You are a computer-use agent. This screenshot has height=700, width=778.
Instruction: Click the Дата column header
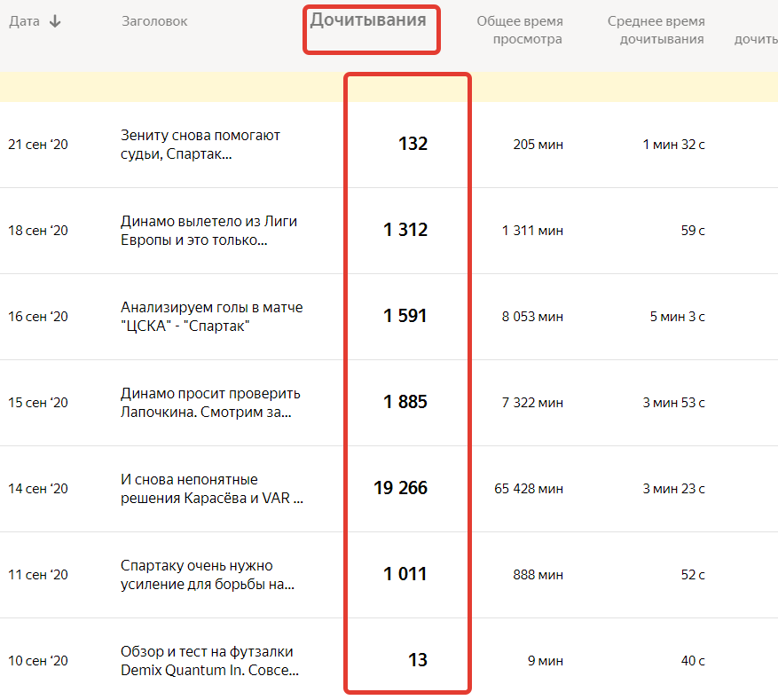coord(24,21)
